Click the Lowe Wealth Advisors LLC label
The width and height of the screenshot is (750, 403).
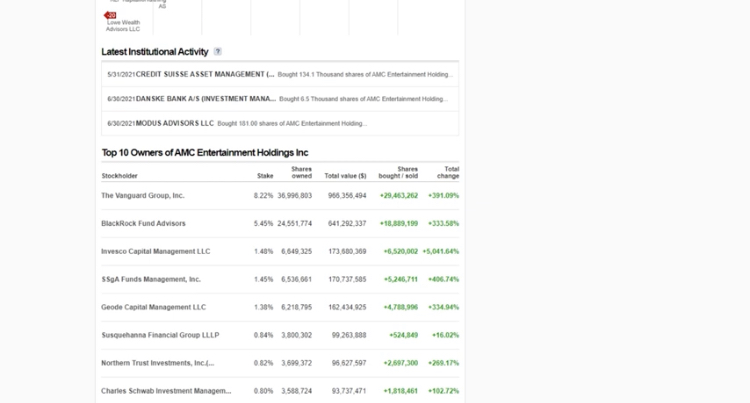point(123,26)
